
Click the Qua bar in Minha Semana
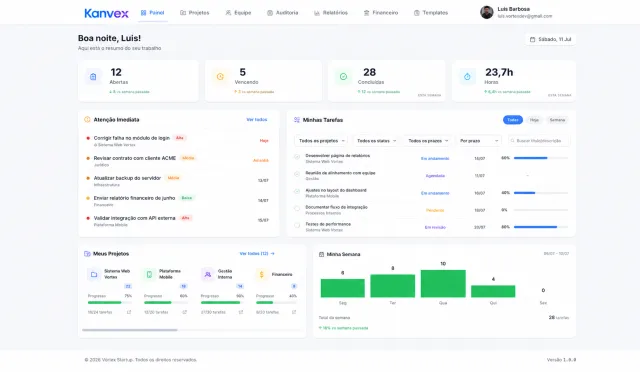443,283
